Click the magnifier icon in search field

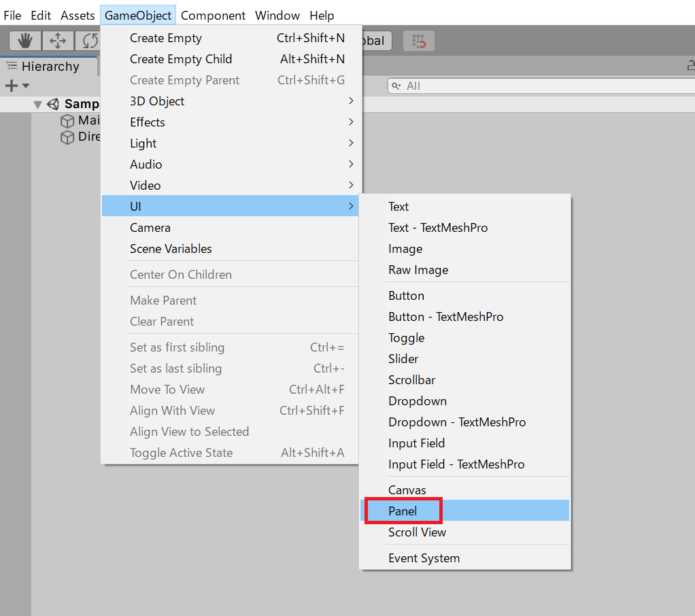[x=396, y=86]
